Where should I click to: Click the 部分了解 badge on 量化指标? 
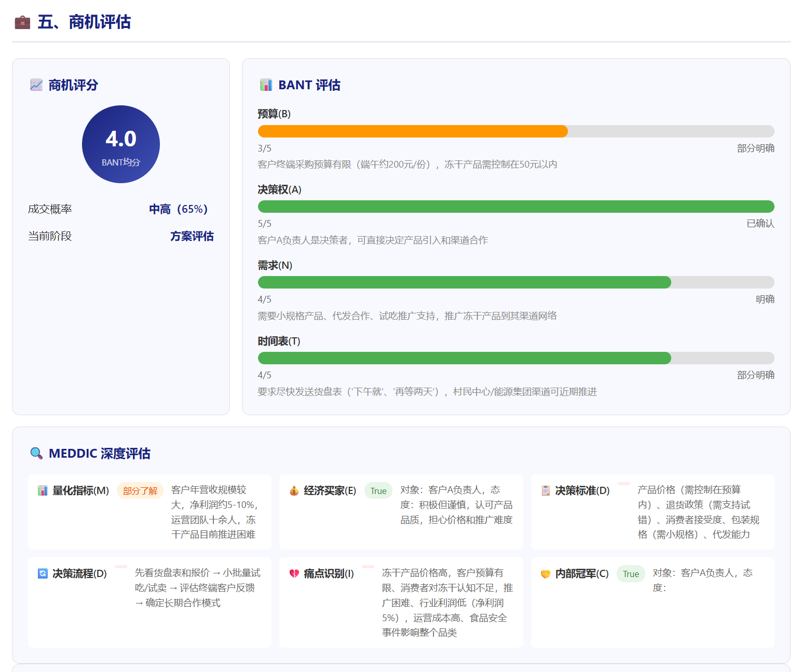point(140,491)
